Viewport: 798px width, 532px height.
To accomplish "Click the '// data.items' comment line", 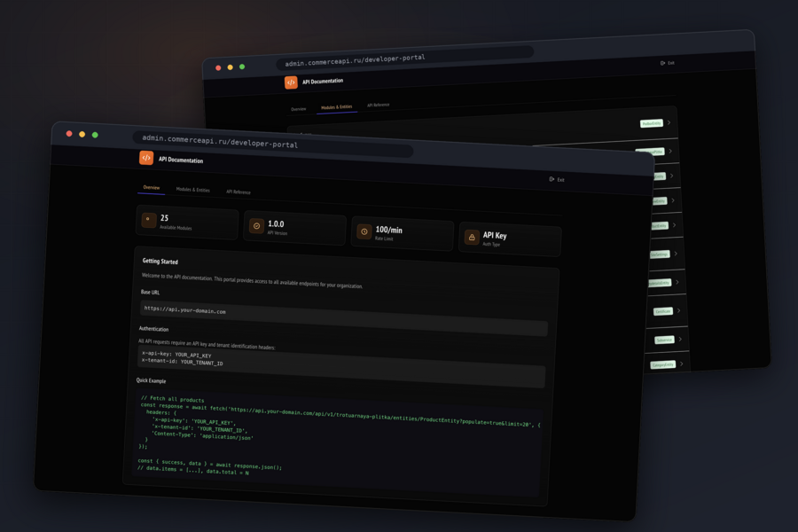I will pyautogui.click(x=193, y=470).
